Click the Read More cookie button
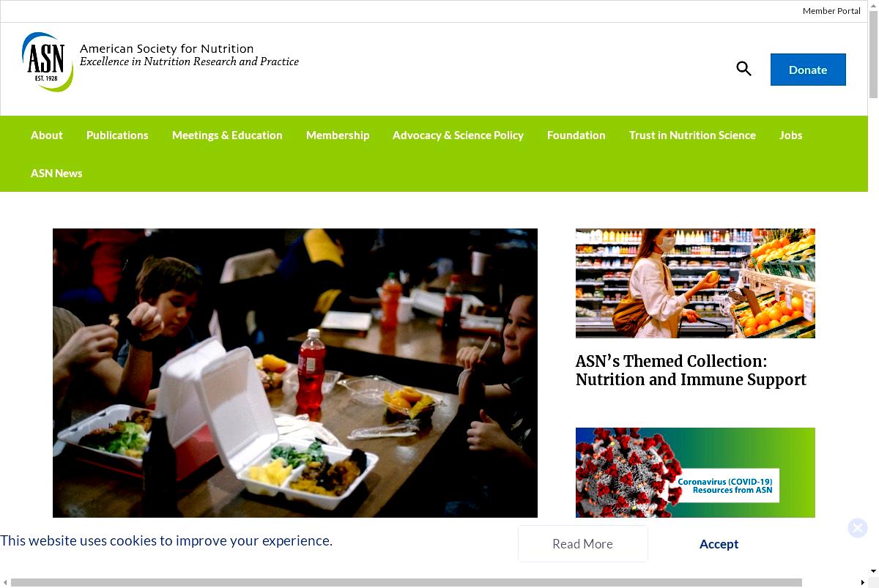 coord(583,544)
